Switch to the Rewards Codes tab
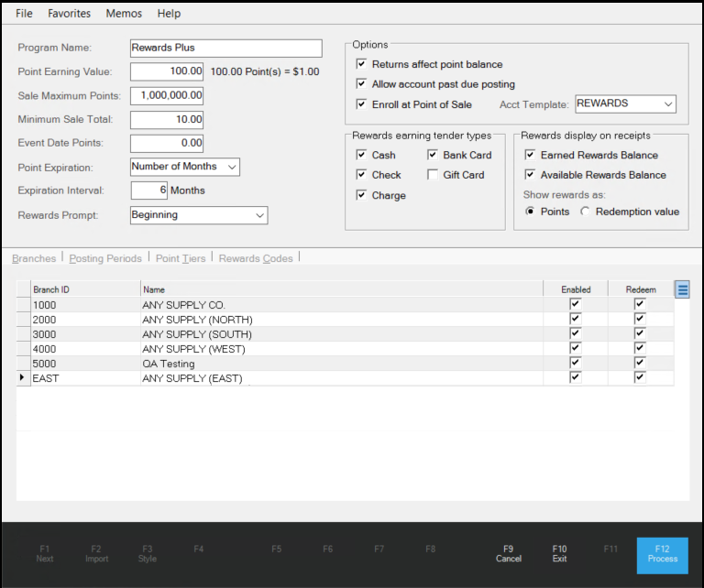This screenshot has height=588, width=704. pos(256,258)
